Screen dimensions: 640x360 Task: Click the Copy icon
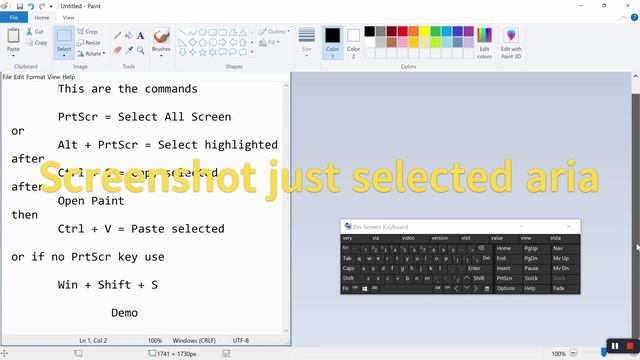pos(30,42)
